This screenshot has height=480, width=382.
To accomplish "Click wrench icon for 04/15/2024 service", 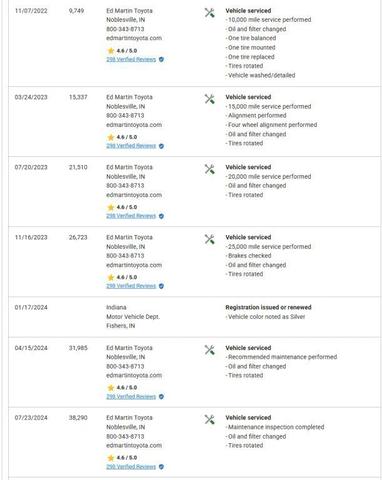I will pos(210,350).
